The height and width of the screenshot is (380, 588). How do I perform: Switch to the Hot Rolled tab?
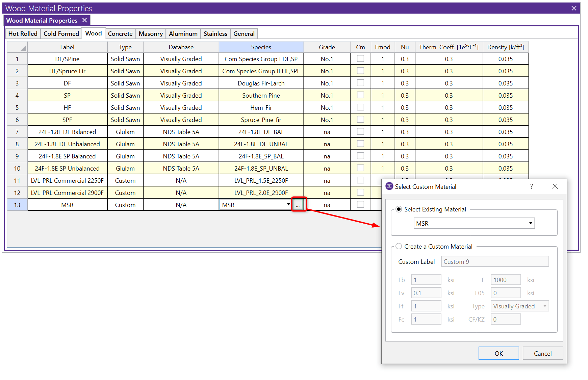click(23, 34)
